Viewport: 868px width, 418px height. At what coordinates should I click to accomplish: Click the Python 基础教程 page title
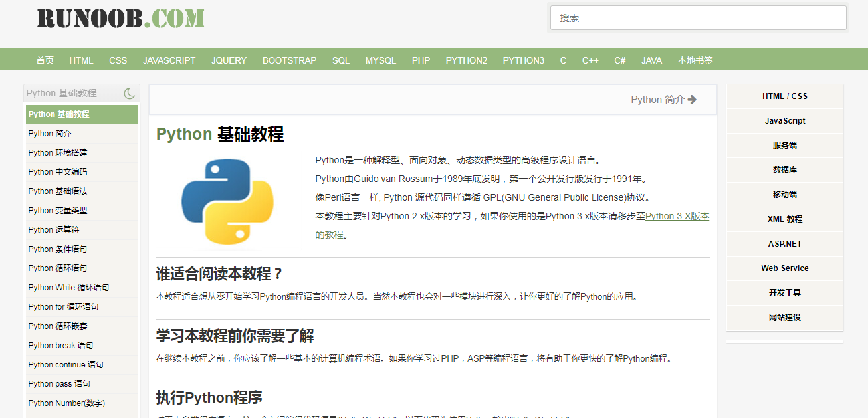[x=220, y=134]
